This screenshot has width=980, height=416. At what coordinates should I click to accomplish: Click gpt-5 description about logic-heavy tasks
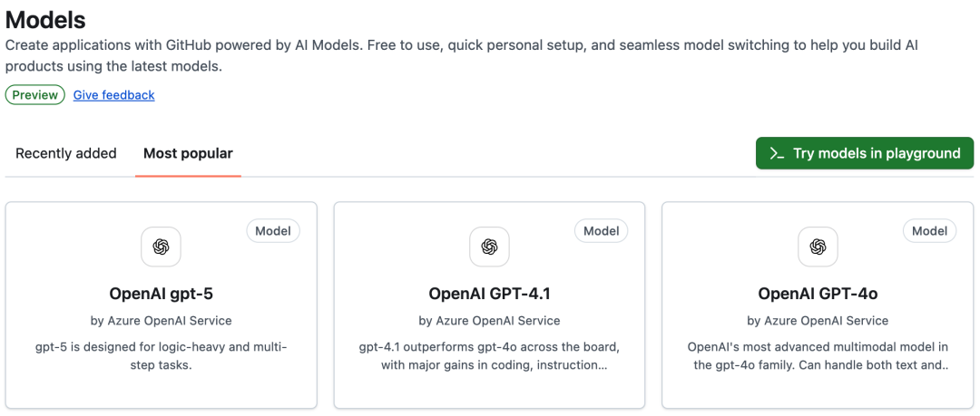[161, 355]
